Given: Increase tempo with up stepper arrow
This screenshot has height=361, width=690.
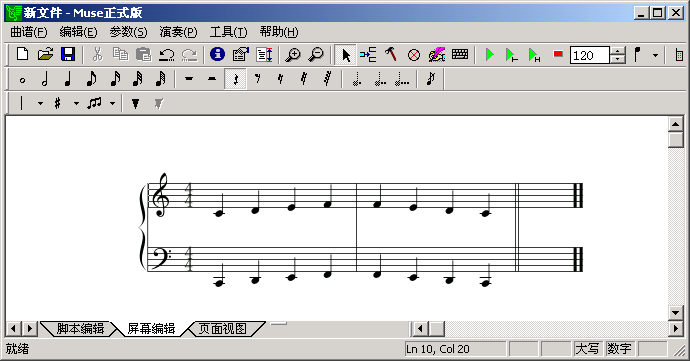Looking at the screenshot, I should tap(618, 51).
